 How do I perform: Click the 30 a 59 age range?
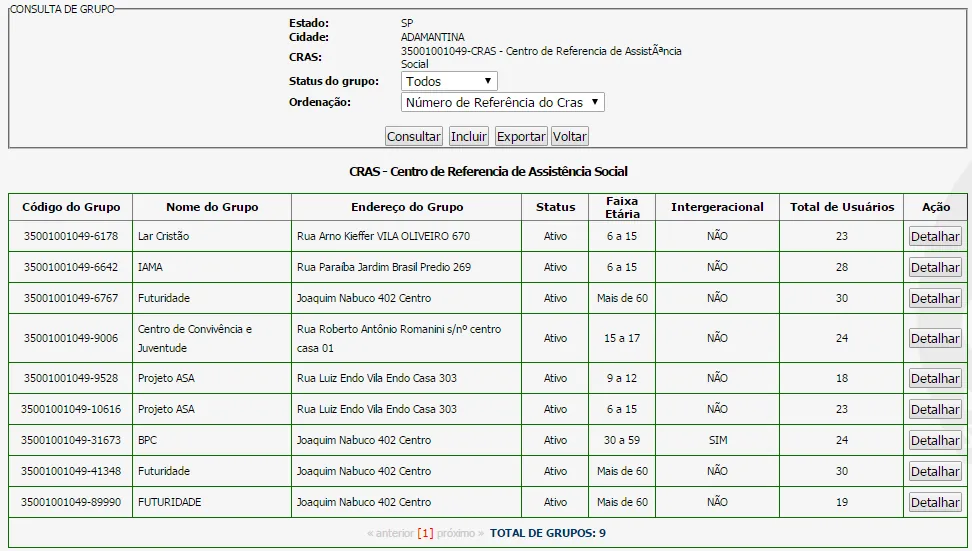pos(622,440)
